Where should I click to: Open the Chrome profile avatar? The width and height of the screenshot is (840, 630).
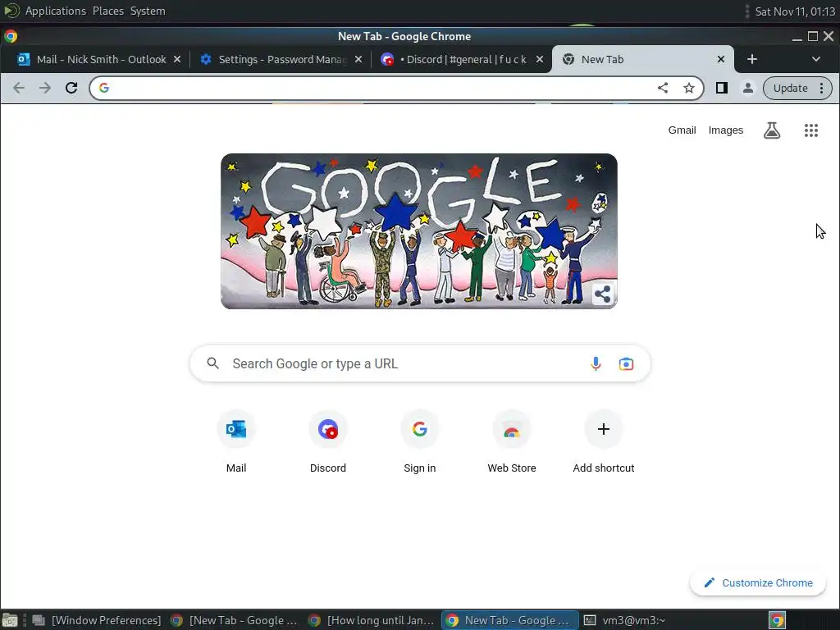(x=748, y=88)
